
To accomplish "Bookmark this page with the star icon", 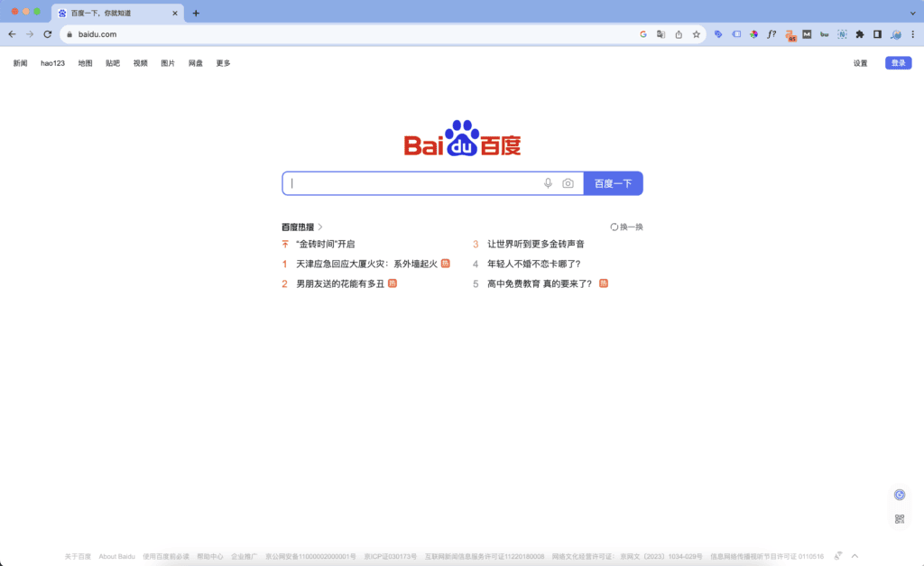I will (x=697, y=34).
